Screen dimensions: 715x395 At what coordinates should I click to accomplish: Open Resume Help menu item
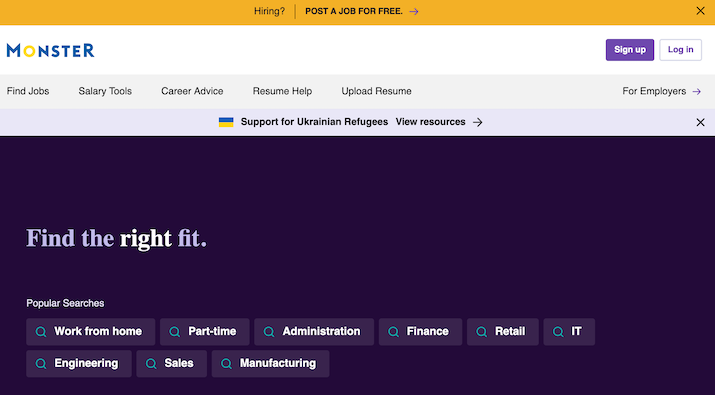pos(282,91)
